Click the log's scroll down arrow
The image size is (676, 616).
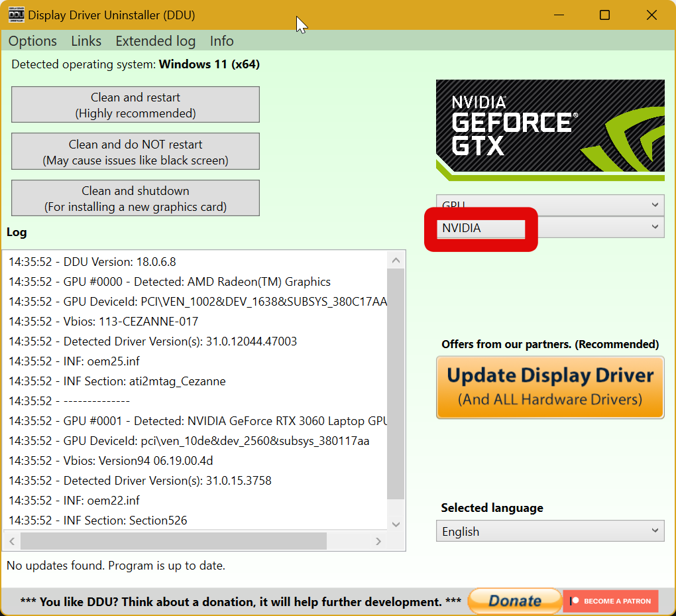tap(396, 524)
